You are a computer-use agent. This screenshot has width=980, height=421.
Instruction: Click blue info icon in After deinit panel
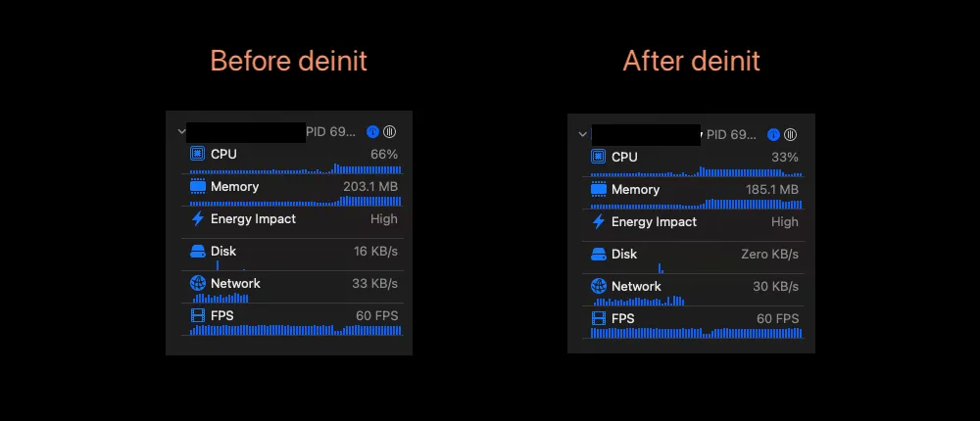(773, 134)
